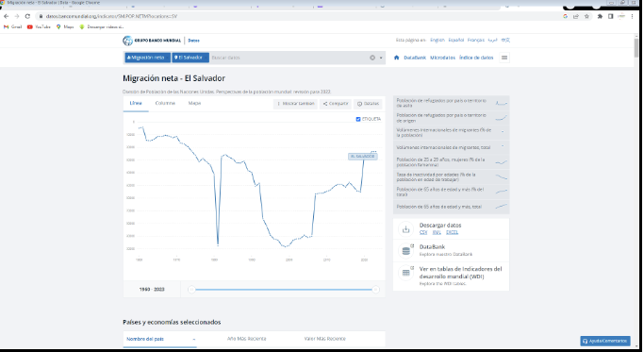Open the Microdatos navigation link
The image size is (644, 352).
pyautogui.click(x=443, y=58)
